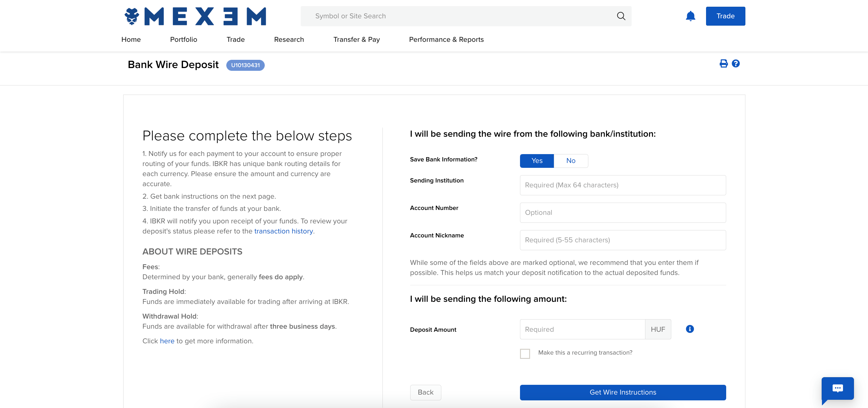Focus the Deposit Amount field
The image size is (868, 408).
(582, 329)
